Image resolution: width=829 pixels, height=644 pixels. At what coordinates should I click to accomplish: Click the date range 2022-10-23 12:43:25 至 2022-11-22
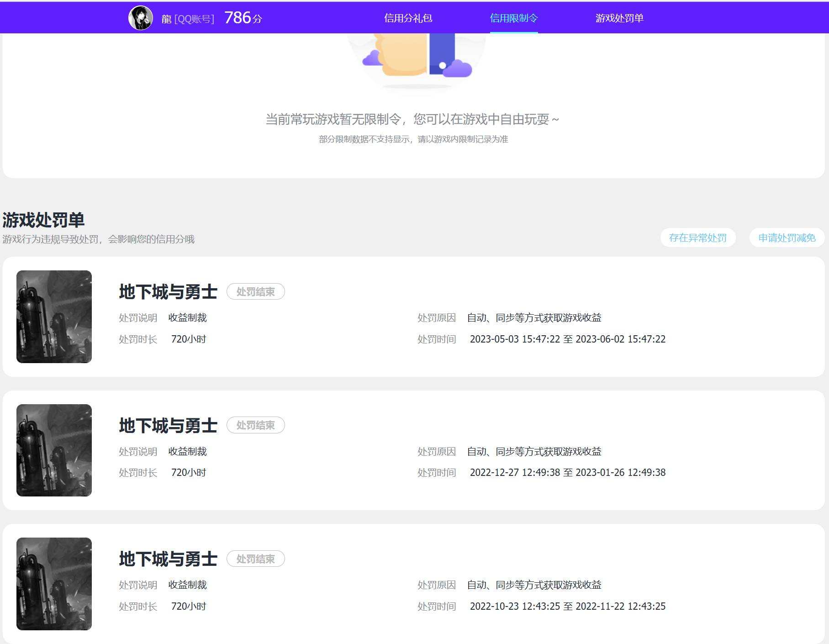click(x=568, y=606)
